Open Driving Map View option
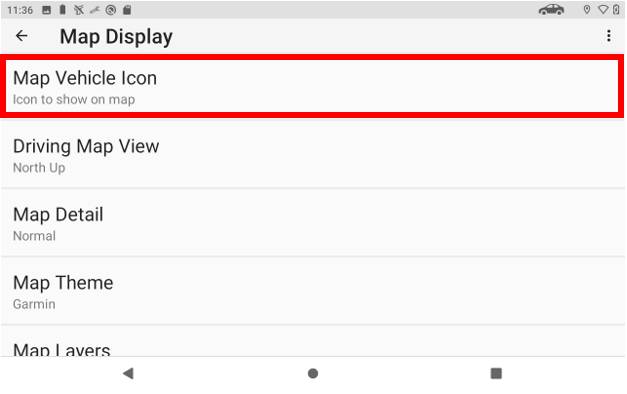Screen dimensions: 627x394 pos(313,154)
